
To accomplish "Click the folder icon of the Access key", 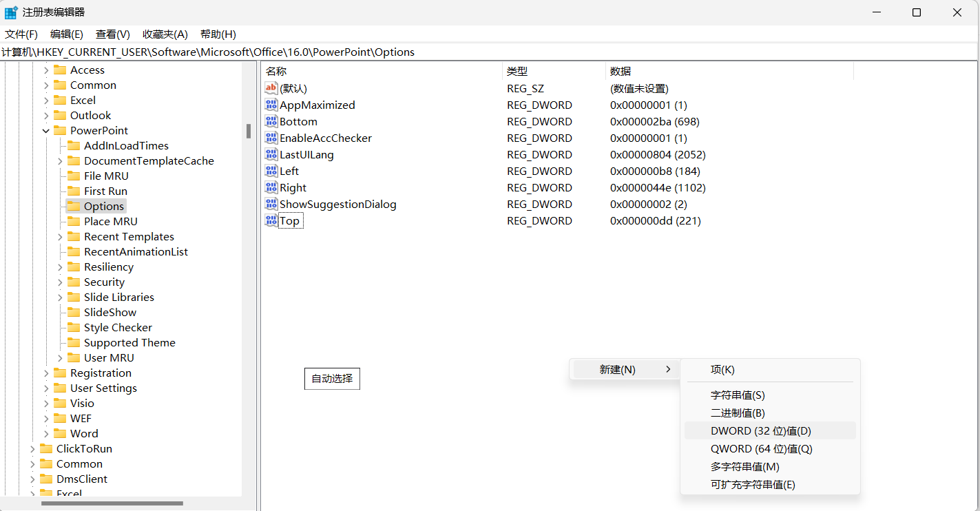I will (60, 70).
